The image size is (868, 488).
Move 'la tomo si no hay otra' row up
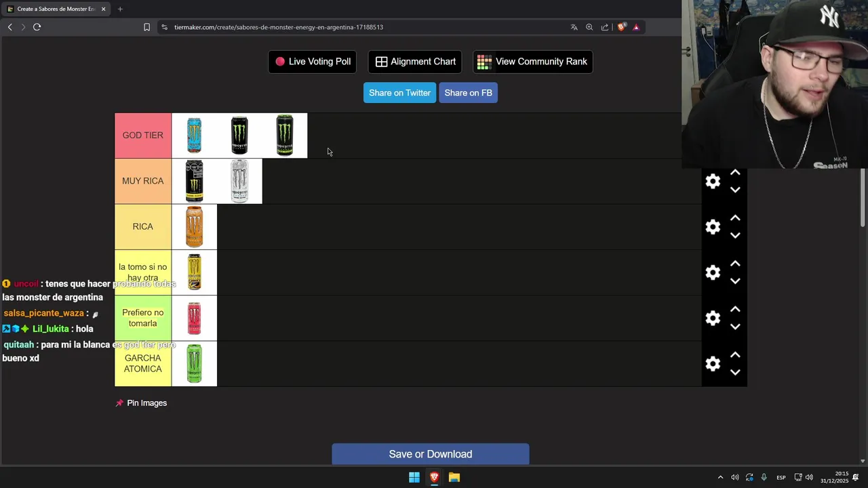point(735,264)
